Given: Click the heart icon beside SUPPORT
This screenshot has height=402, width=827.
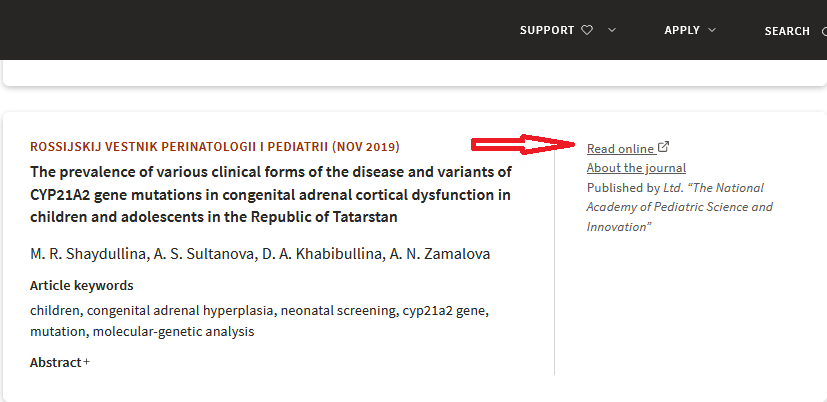Looking at the screenshot, I should [587, 30].
